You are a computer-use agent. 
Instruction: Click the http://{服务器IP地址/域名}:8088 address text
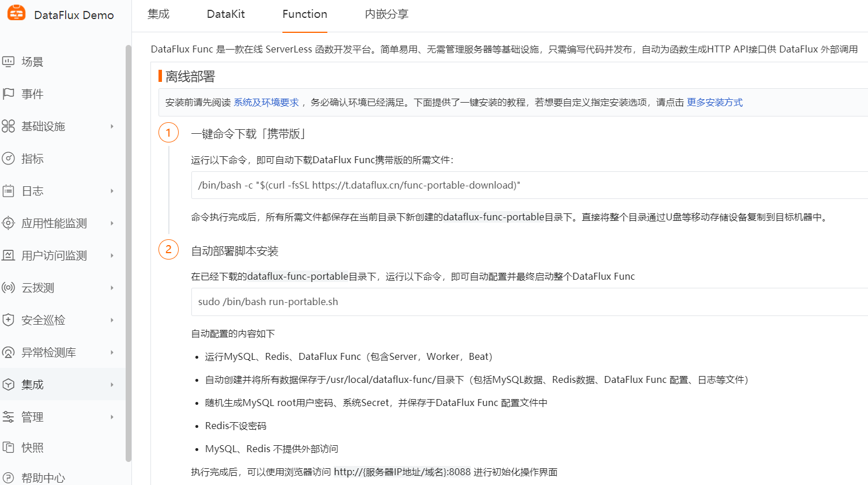point(402,472)
